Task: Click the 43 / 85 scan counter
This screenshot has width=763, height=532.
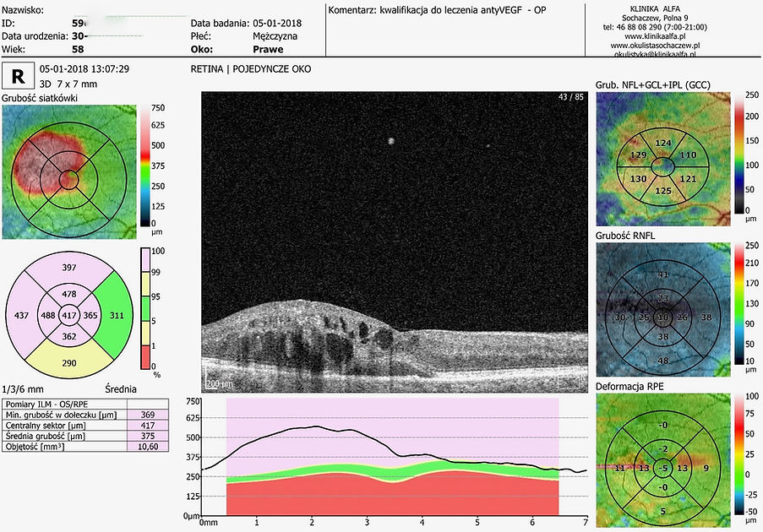Action: coord(570,97)
